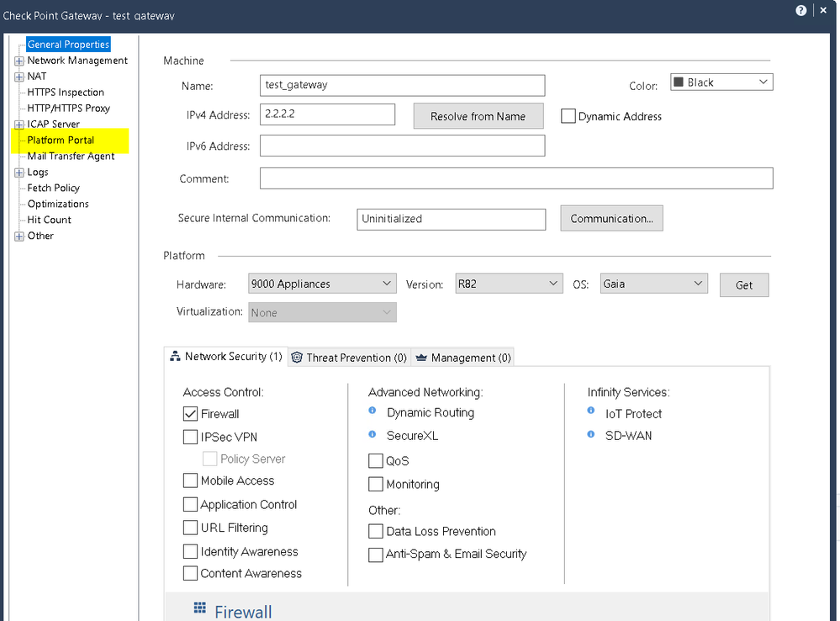The width and height of the screenshot is (840, 621).
Task: Click the Communication... button
Action: click(611, 218)
